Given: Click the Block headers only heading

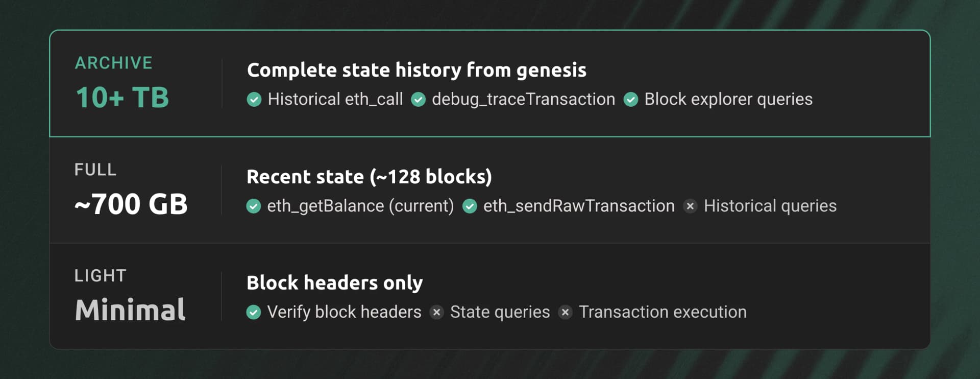Looking at the screenshot, I should point(334,283).
